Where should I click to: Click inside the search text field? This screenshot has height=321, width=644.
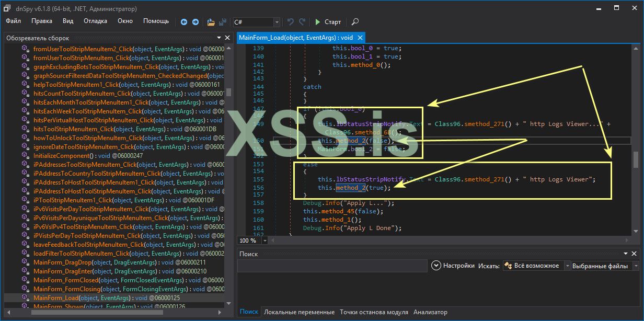point(332,266)
